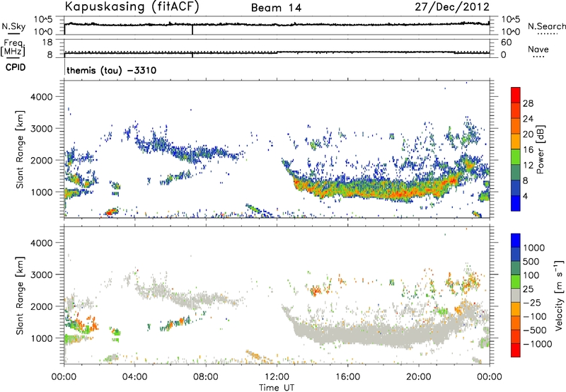
Task: Click the '28' tick on Power colorbar
Action: [528, 103]
